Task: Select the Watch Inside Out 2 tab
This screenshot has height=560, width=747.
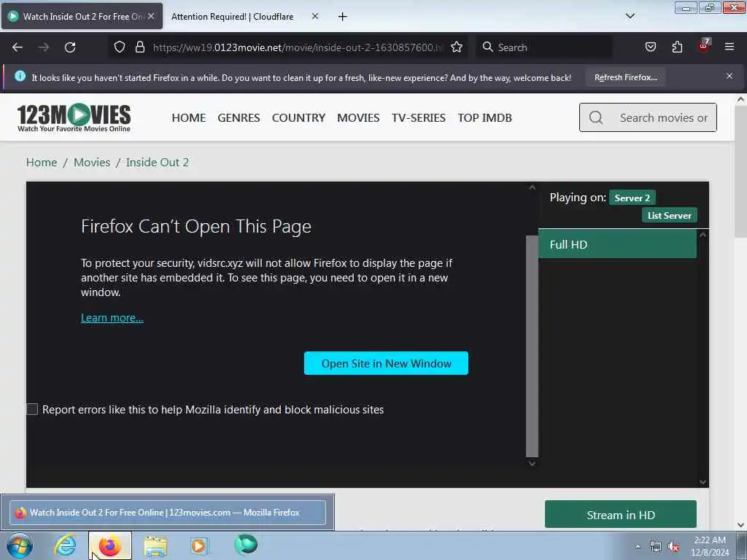Action: coord(82,16)
